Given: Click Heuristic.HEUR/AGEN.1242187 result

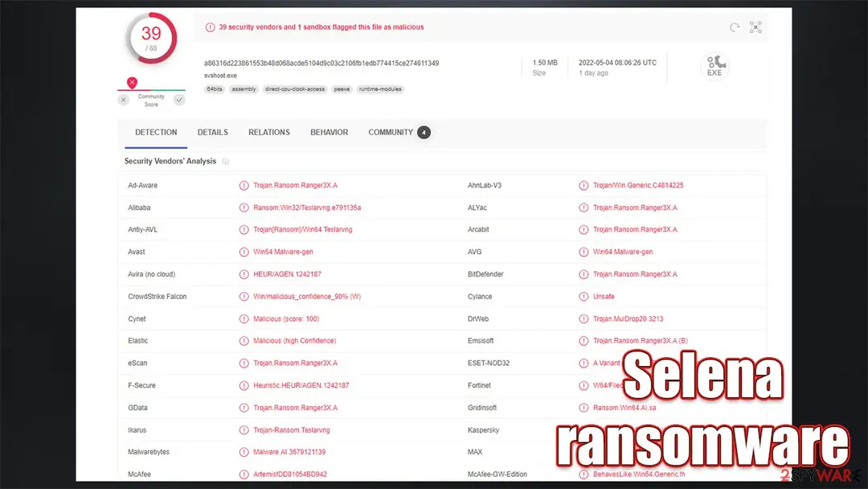Looking at the screenshot, I should pos(301,385).
